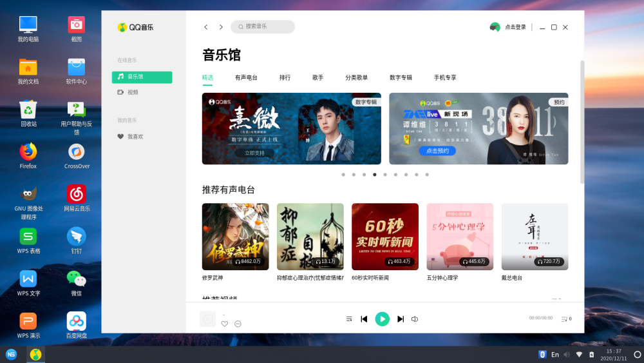
Task: Open the play mode list icon
Action: click(349, 319)
